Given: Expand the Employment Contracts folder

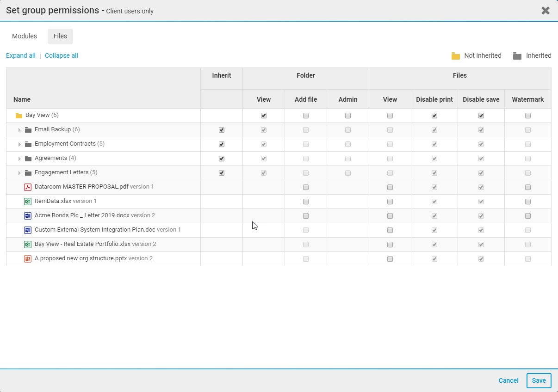Looking at the screenshot, I should click(x=19, y=145).
